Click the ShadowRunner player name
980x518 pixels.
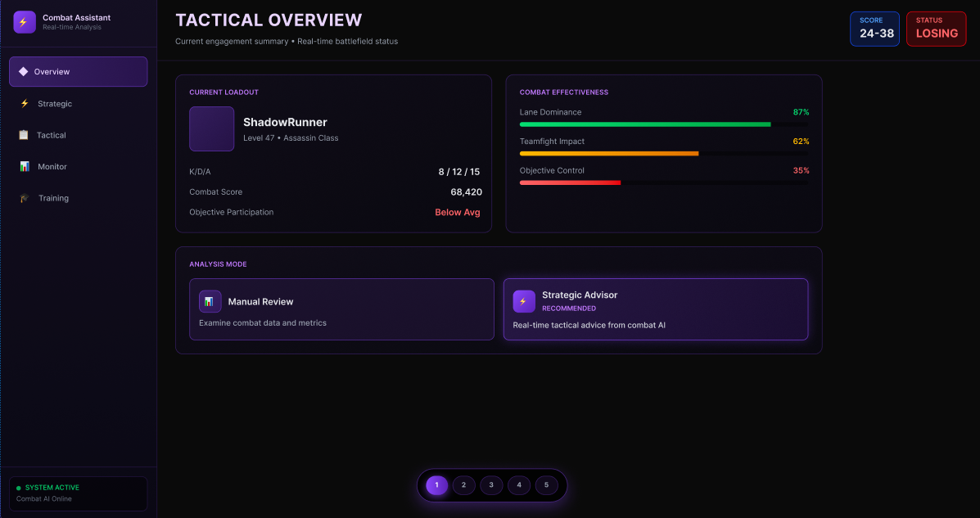pyautogui.click(x=285, y=123)
